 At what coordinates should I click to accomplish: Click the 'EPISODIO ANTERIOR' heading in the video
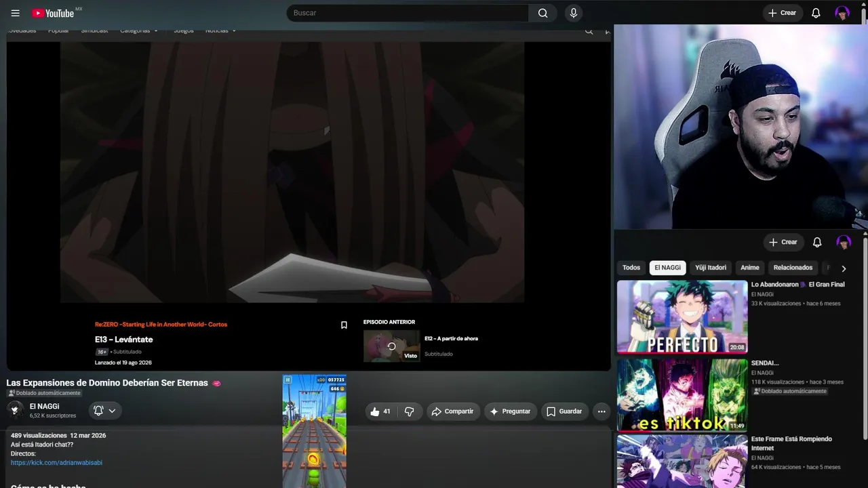[x=389, y=322]
